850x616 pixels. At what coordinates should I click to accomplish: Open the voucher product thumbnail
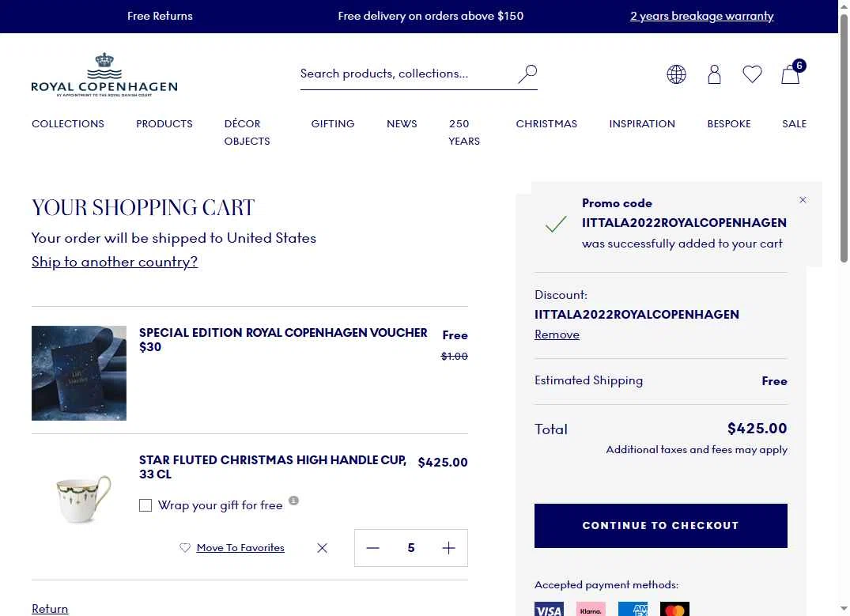(x=79, y=373)
